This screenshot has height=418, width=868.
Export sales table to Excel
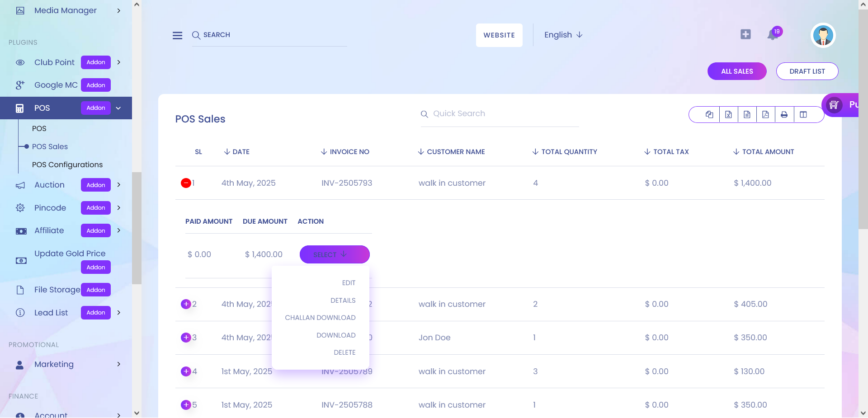[728, 114]
